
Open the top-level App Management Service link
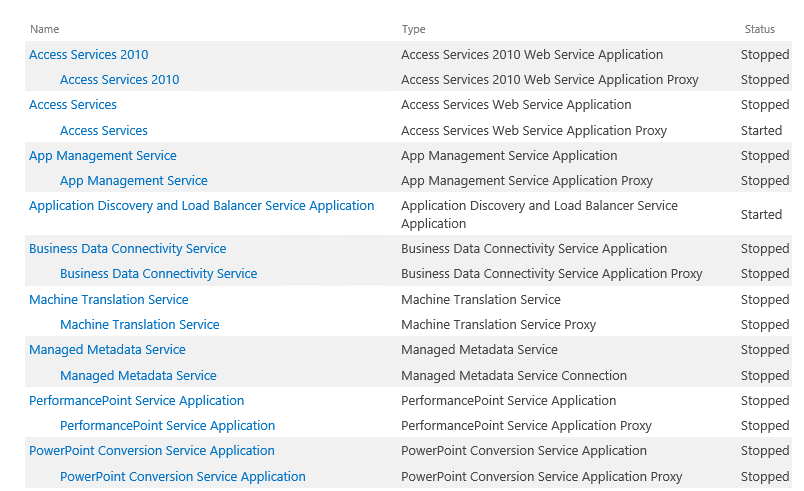pos(102,156)
